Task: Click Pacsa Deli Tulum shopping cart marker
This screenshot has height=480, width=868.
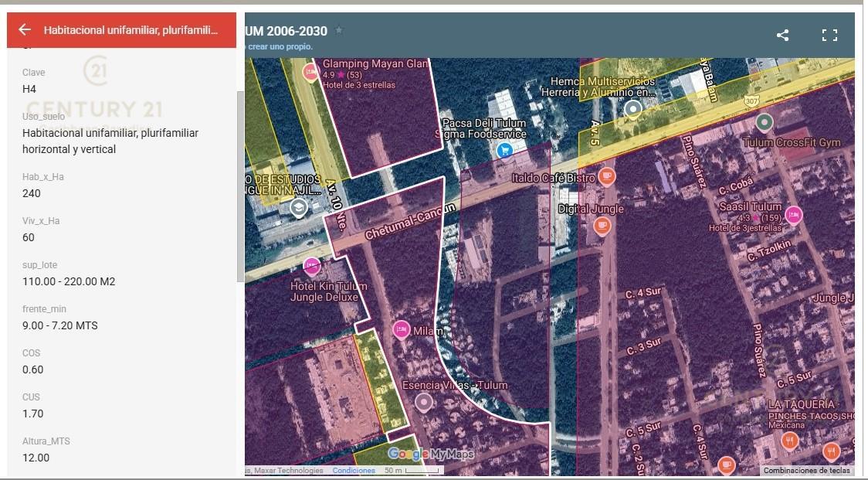Action: click(504, 150)
